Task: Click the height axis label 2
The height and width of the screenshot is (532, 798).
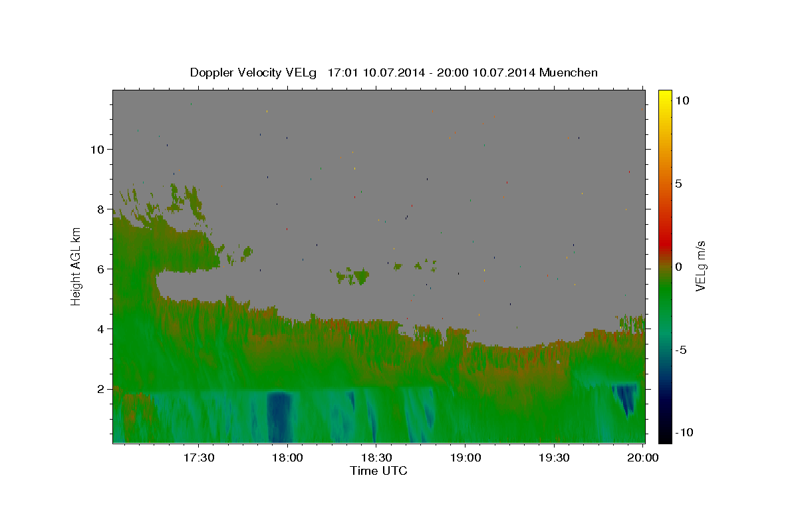Action: pyautogui.click(x=101, y=388)
